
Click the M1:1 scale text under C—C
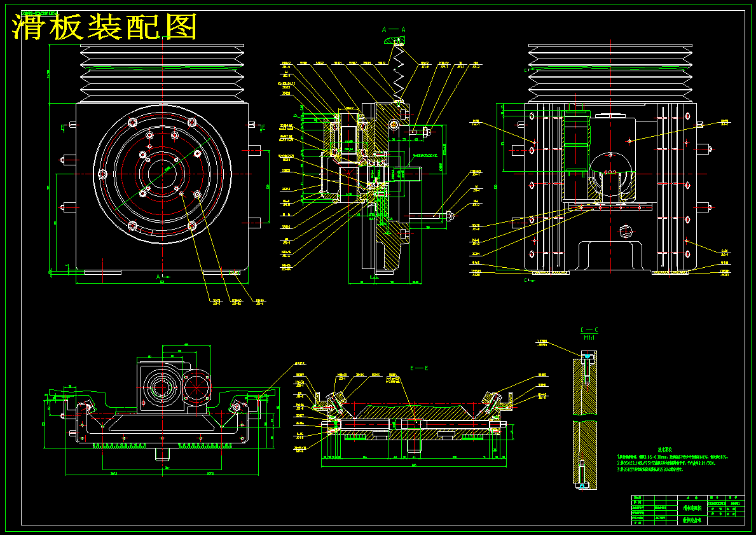589,338
